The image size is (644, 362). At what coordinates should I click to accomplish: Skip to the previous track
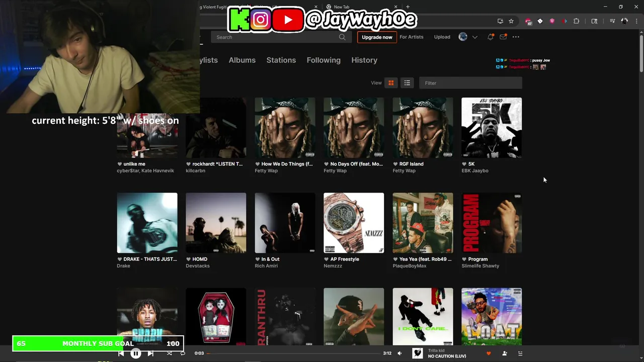[121, 353]
